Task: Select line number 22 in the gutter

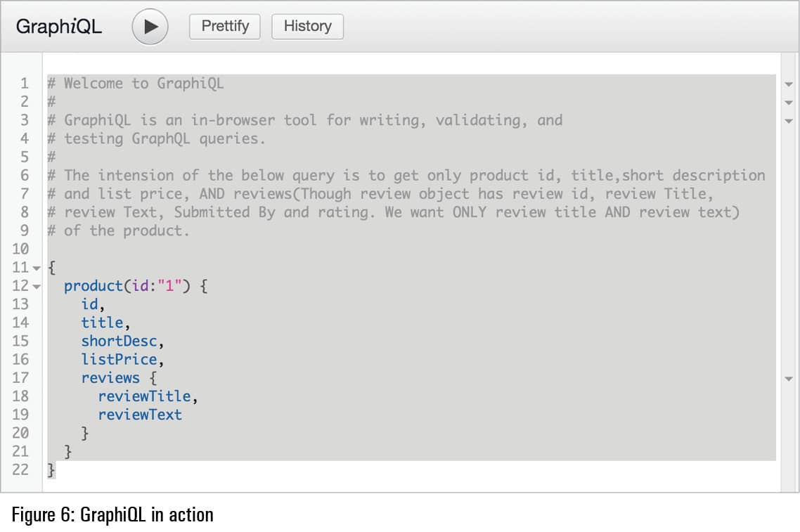Action: click(20, 469)
